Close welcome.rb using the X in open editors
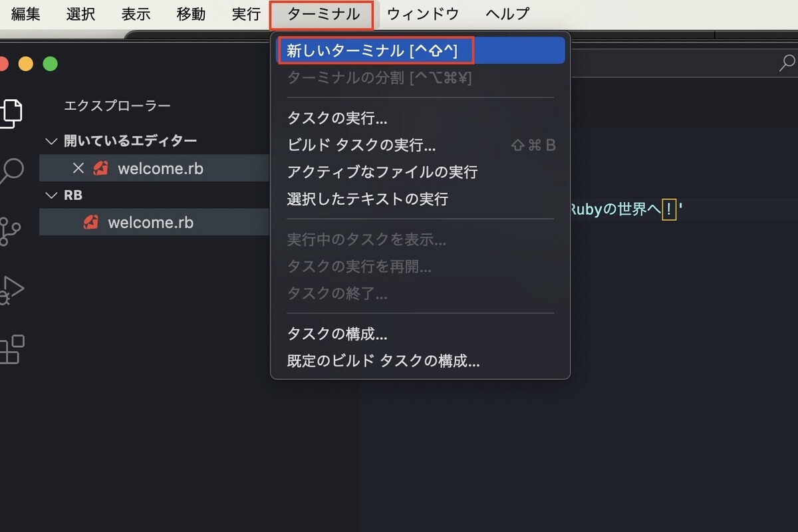798x532 pixels. 78,168
